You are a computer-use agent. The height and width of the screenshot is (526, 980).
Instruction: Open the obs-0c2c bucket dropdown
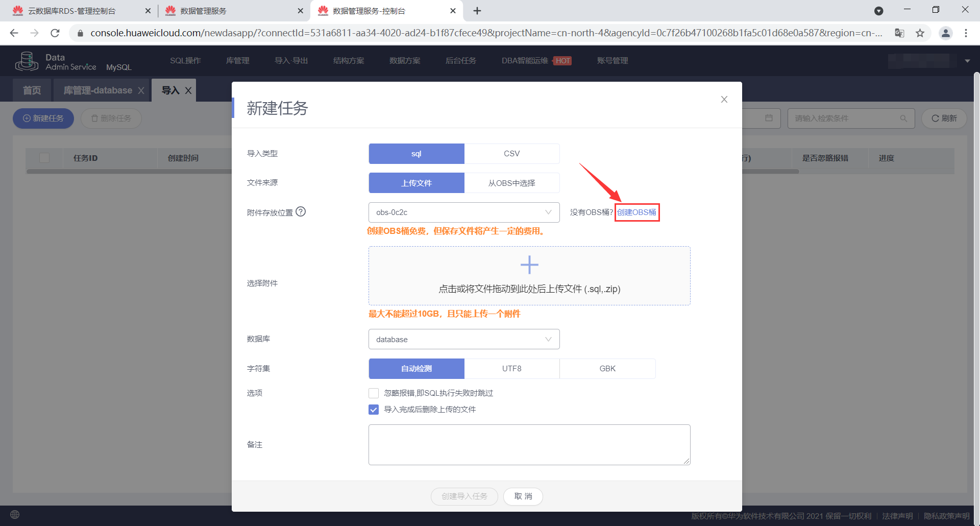(464, 212)
